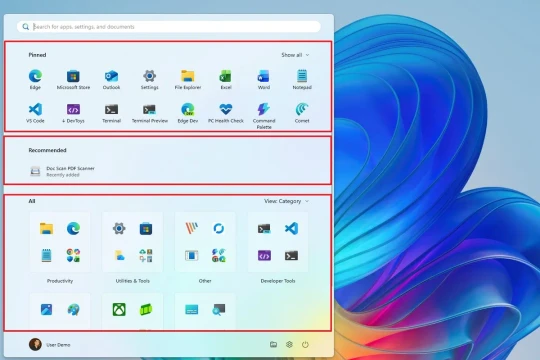Launch the Xbox app in All section

(119, 309)
